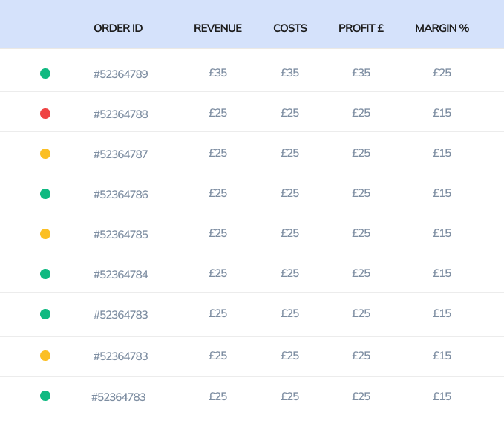This screenshot has width=504, height=421.
Task: Click margin value for order #52364784
Action: (x=442, y=273)
